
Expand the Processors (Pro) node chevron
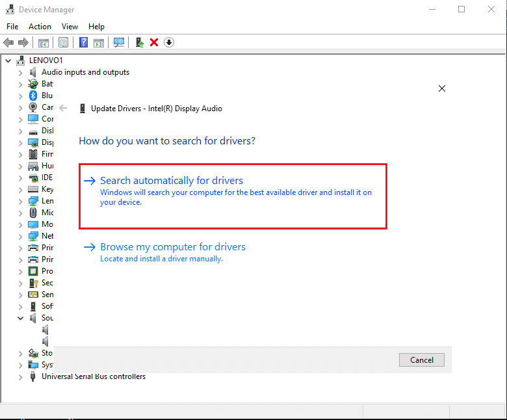[20, 272]
